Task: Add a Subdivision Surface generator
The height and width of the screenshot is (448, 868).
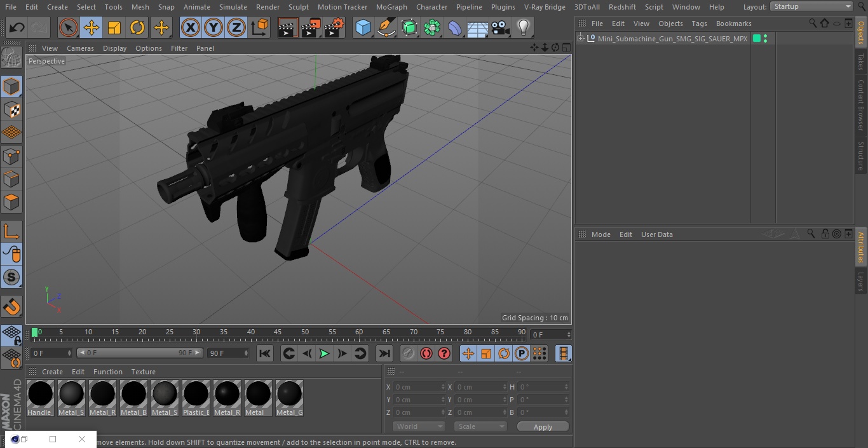Action: (x=409, y=27)
